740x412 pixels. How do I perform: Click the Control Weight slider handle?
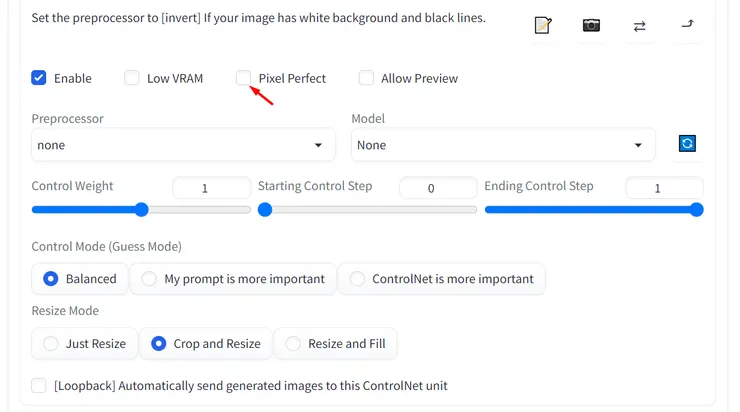pos(141,210)
